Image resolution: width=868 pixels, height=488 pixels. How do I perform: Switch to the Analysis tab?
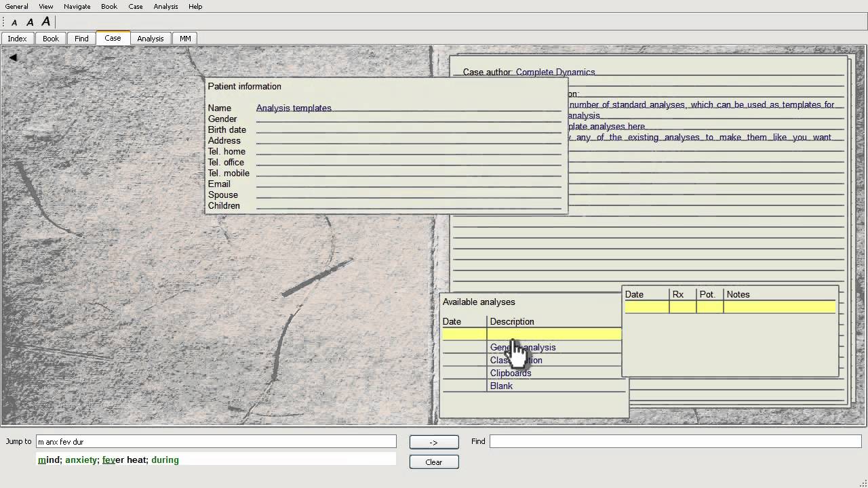151,39
